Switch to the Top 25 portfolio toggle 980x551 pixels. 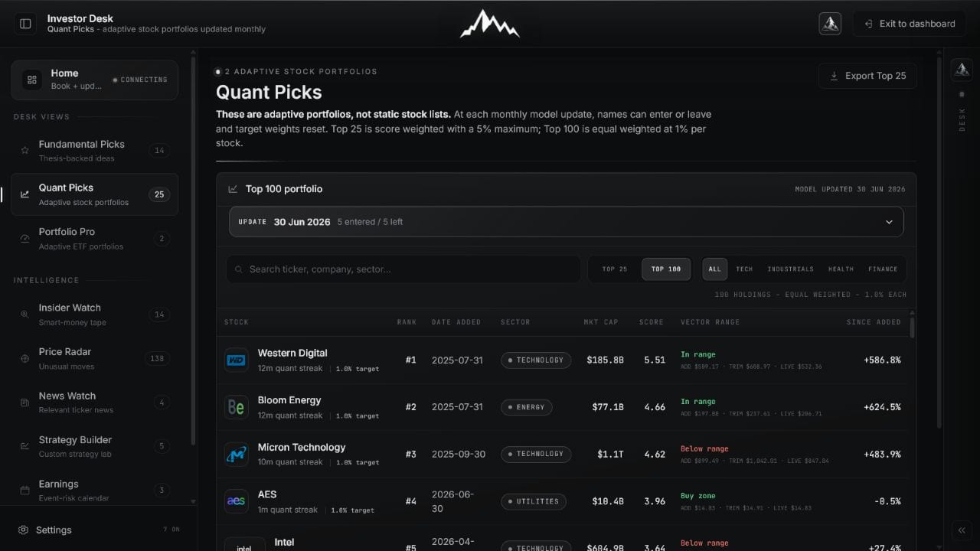tap(614, 269)
